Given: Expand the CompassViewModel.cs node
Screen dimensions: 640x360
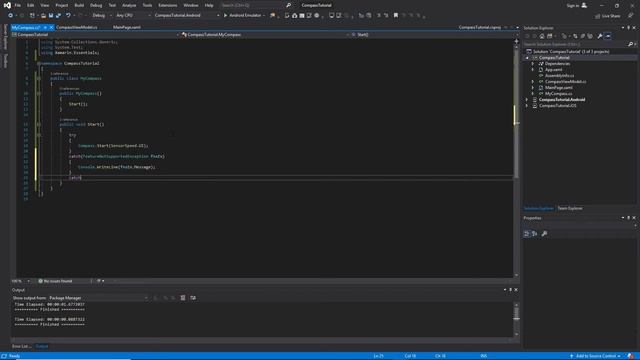Looking at the screenshot, I should point(533,82).
